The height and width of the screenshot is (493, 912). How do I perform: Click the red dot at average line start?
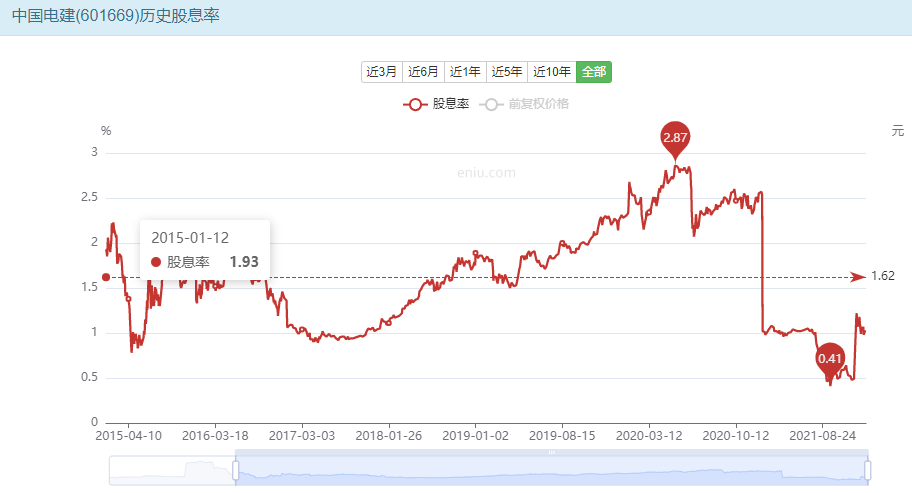click(106, 277)
